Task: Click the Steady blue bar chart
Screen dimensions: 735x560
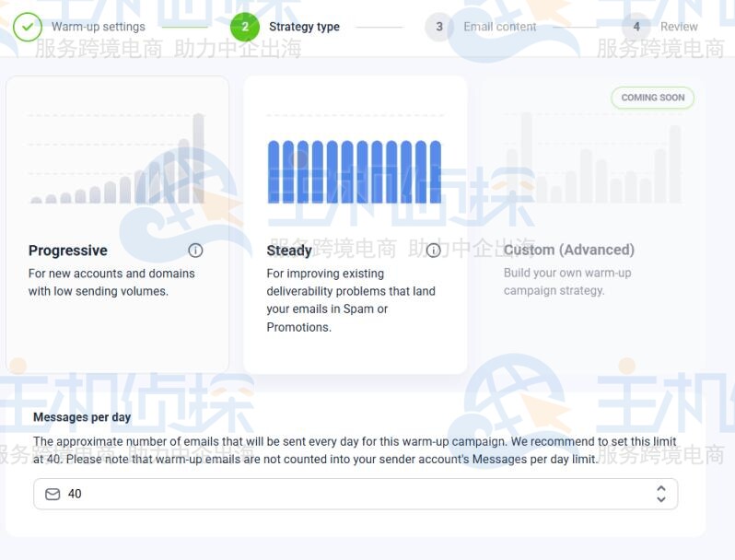Action: point(355,172)
